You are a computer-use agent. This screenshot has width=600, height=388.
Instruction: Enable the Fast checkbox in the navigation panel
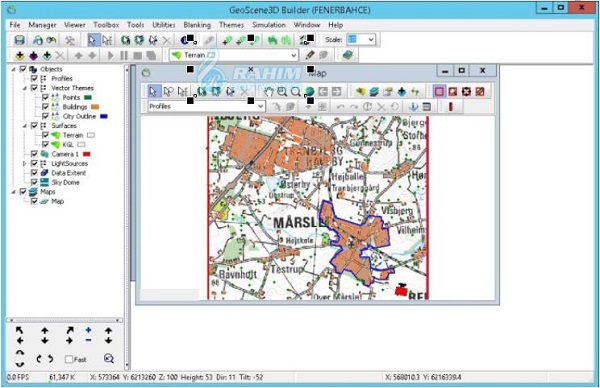(x=69, y=359)
